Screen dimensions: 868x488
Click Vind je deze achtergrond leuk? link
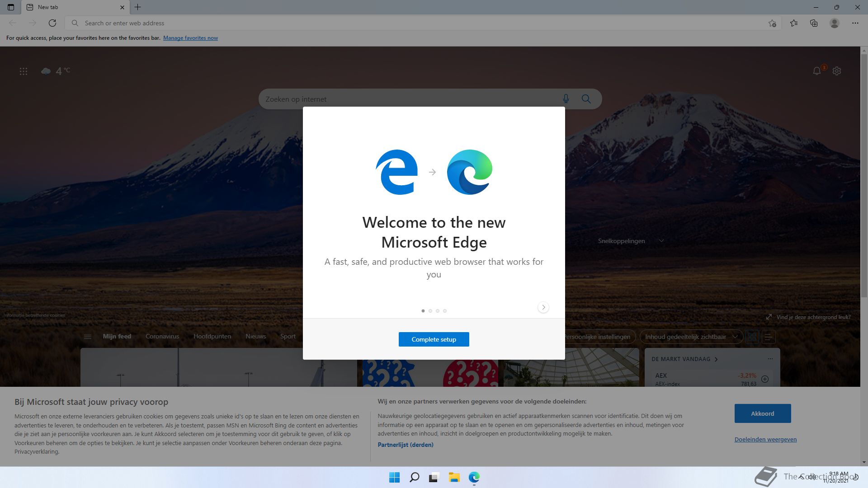click(808, 317)
